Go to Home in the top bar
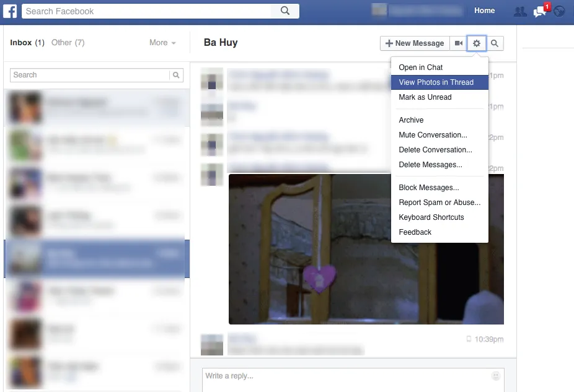The height and width of the screenshot is (392, 574). 484,11
